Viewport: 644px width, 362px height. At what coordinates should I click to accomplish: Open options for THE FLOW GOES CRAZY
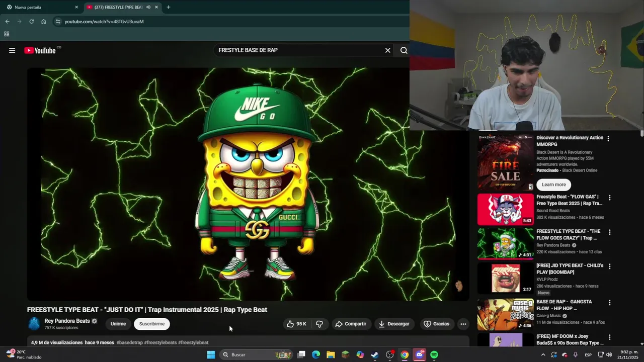tap(609, 232)
